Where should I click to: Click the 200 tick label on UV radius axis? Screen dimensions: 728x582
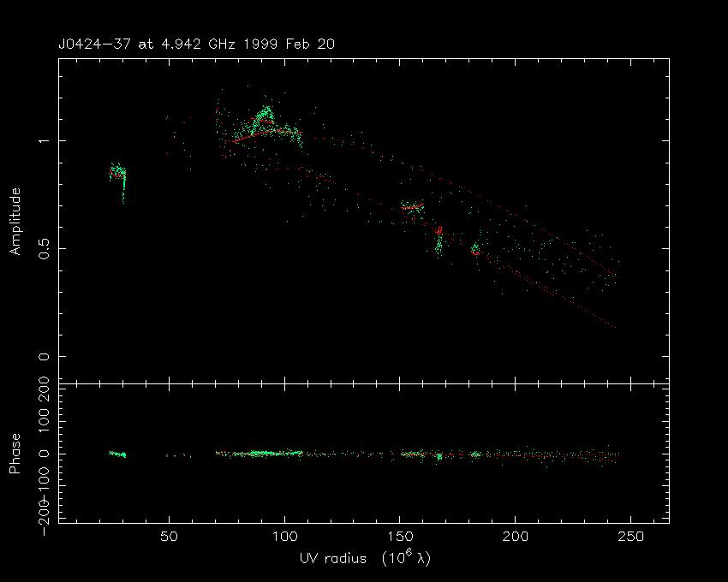pyautogui.click(x=516, y=537)
